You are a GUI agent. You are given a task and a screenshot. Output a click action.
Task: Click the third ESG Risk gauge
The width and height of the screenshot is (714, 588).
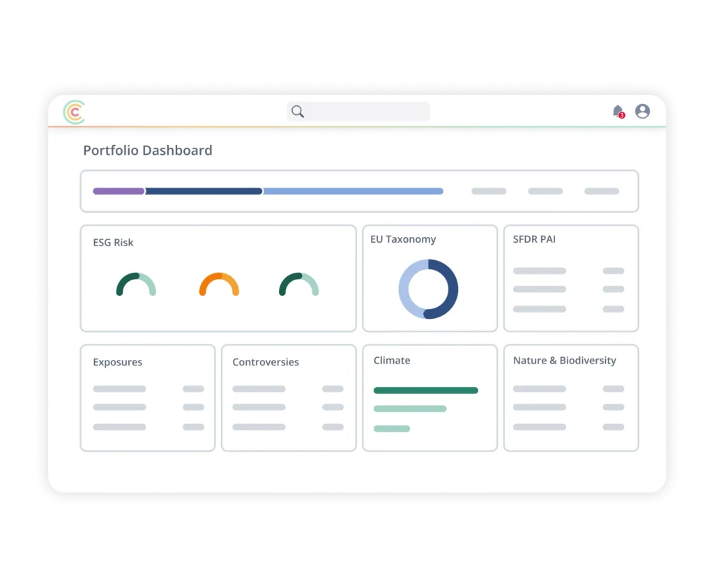[x=298, y=284]
